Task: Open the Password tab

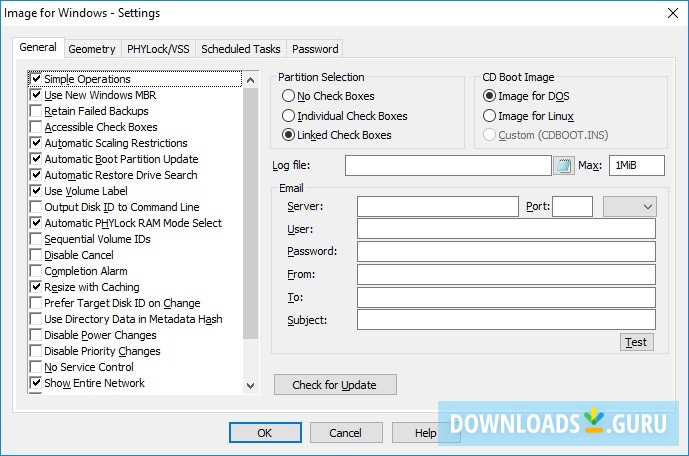Action: [x=315, y=49]
